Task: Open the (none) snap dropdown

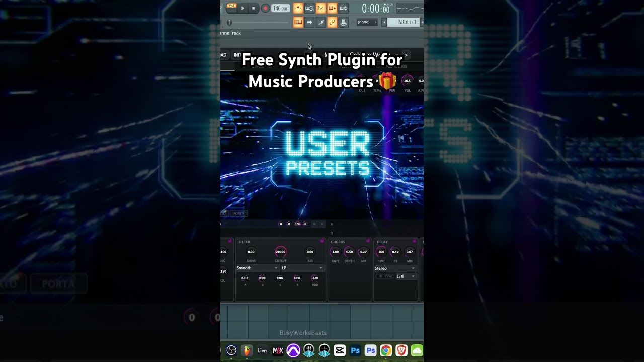Action: (367, 22)
